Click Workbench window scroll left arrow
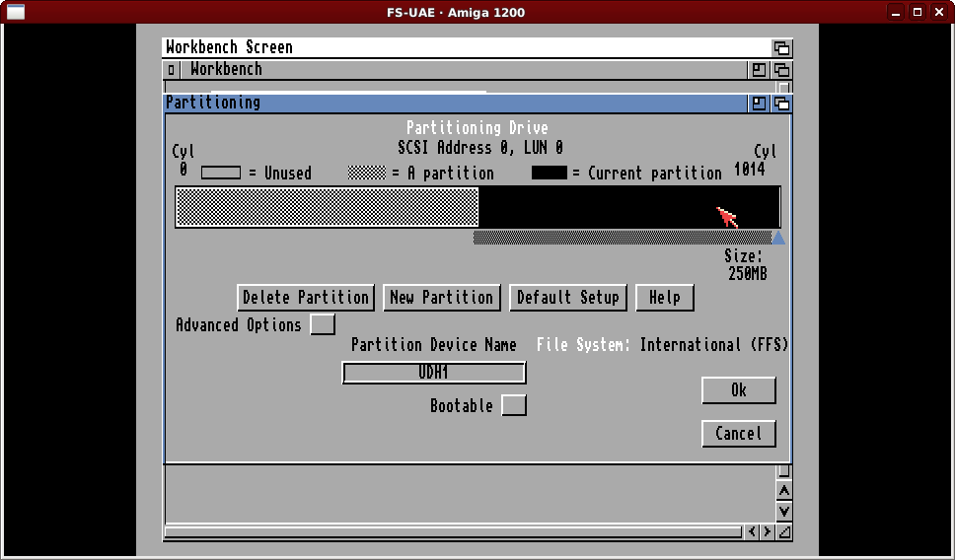 click(752, 532)
